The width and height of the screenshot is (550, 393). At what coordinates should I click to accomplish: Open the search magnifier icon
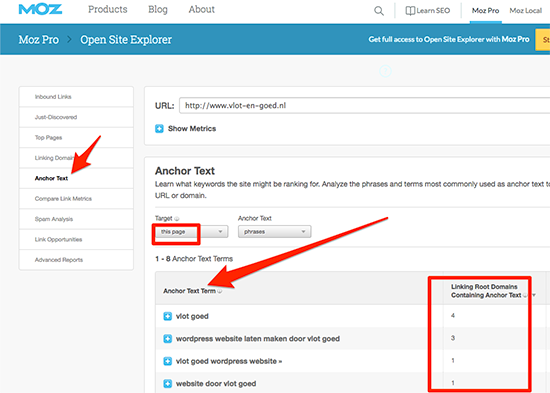(x=379, y=11)
